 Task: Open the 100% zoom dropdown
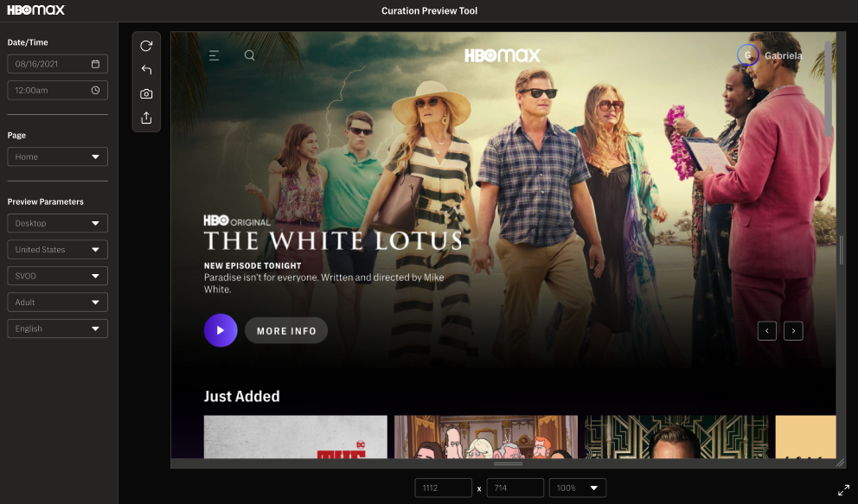(577, 488)
